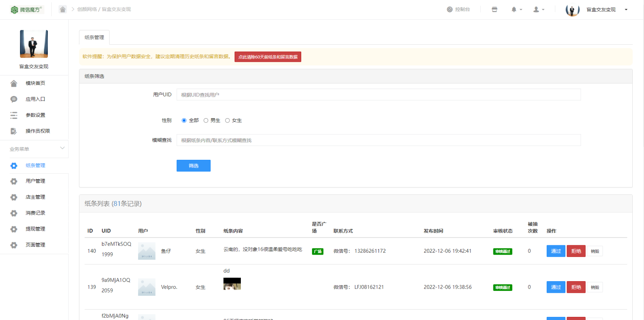The width and height of the screenshot is (644, 320).
Task: Focus the 用户UID search field
Action: pos(378,95)
